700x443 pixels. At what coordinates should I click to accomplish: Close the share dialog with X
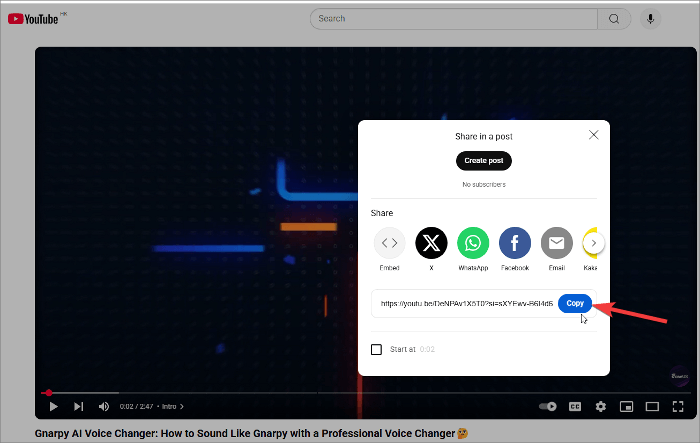click(x=594, y=134)
